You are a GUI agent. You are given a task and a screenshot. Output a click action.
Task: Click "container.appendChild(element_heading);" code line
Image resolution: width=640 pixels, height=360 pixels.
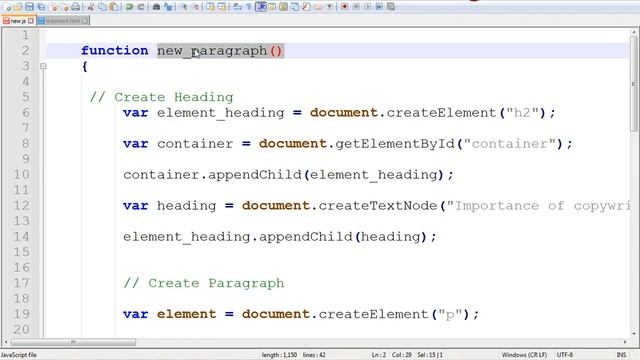point(288,175)
